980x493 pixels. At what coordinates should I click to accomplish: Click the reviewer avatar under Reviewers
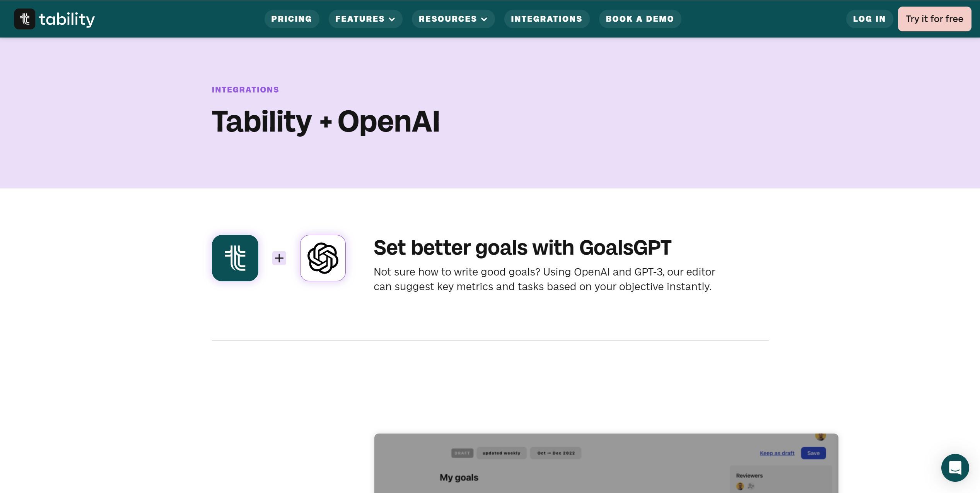click(740, 486)
